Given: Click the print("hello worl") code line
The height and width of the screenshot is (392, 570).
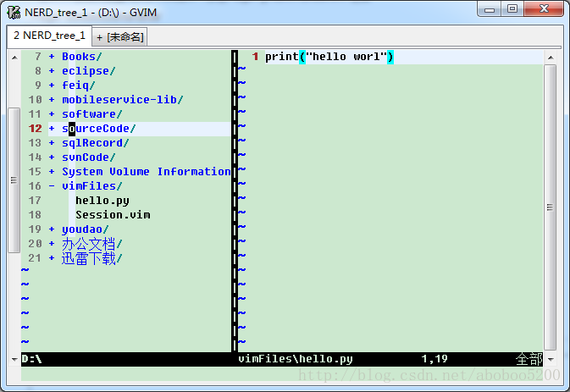Looking at the screenshot, I should (329, 57).
